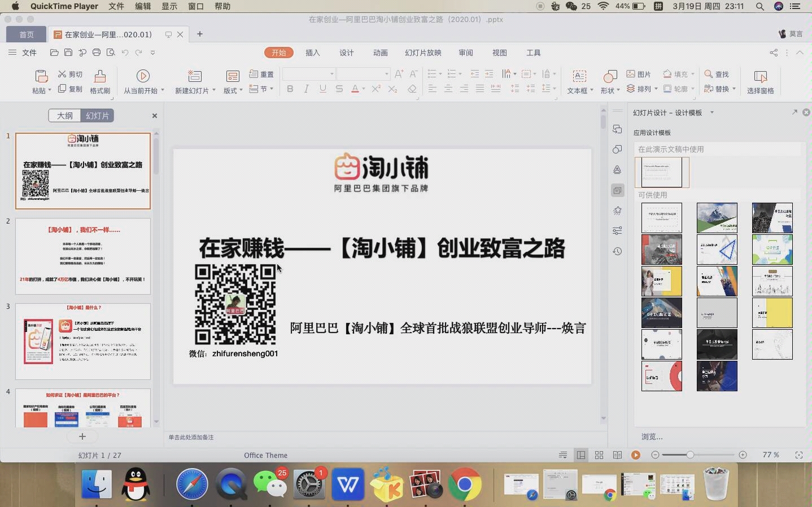The image size is (812, 507).
Task: Toggle italic formatting
Action: (x=306, y=89)
